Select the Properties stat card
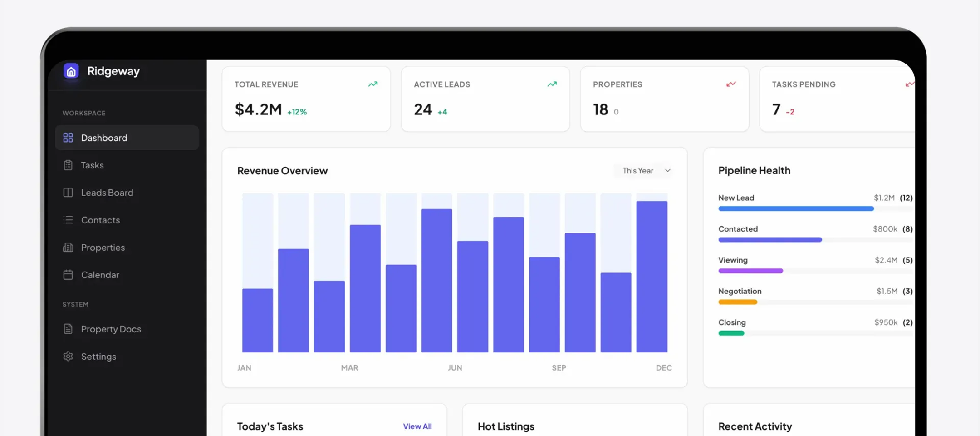Screen dimensions: 980x436 (665, 99)
